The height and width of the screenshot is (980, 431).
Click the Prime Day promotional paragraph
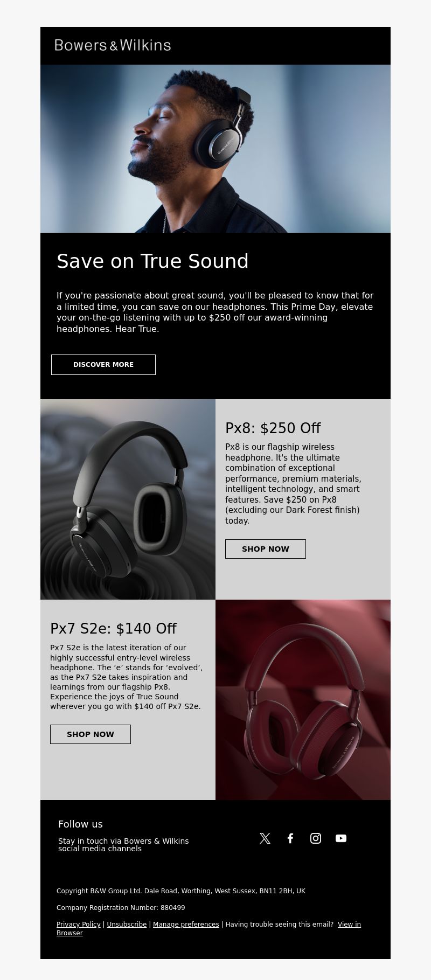point(215,312)
